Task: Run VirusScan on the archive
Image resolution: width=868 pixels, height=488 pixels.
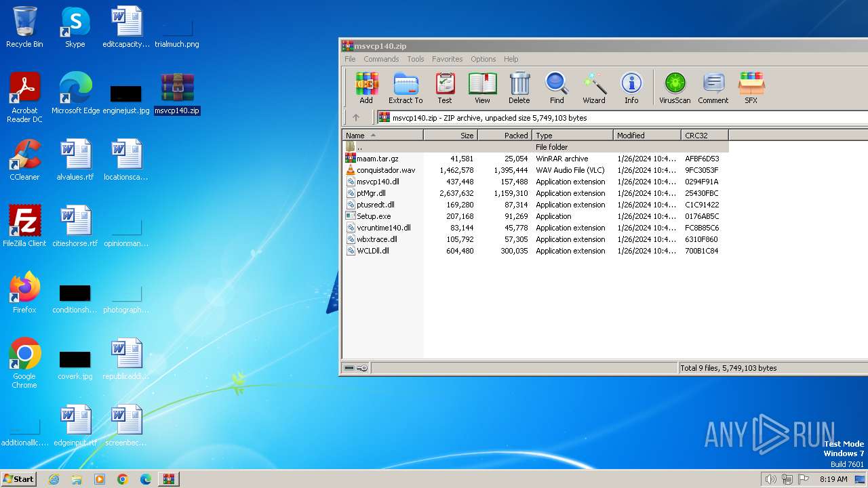Action: [675, 88]
